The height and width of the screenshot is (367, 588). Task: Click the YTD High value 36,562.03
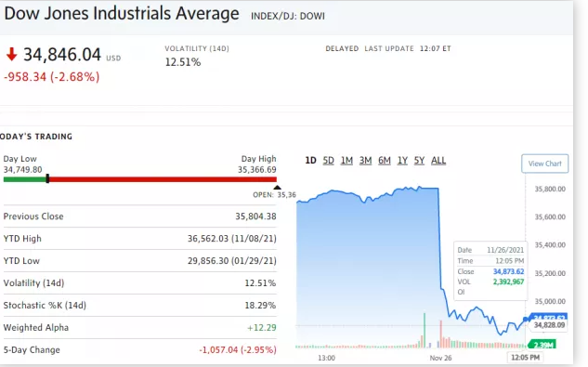coord(208,239)
